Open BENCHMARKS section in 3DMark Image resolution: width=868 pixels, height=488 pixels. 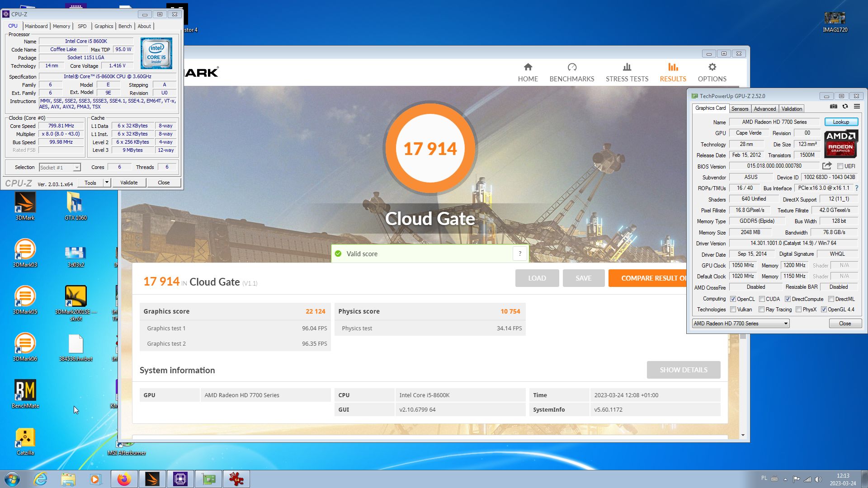(x=572, y=73)
